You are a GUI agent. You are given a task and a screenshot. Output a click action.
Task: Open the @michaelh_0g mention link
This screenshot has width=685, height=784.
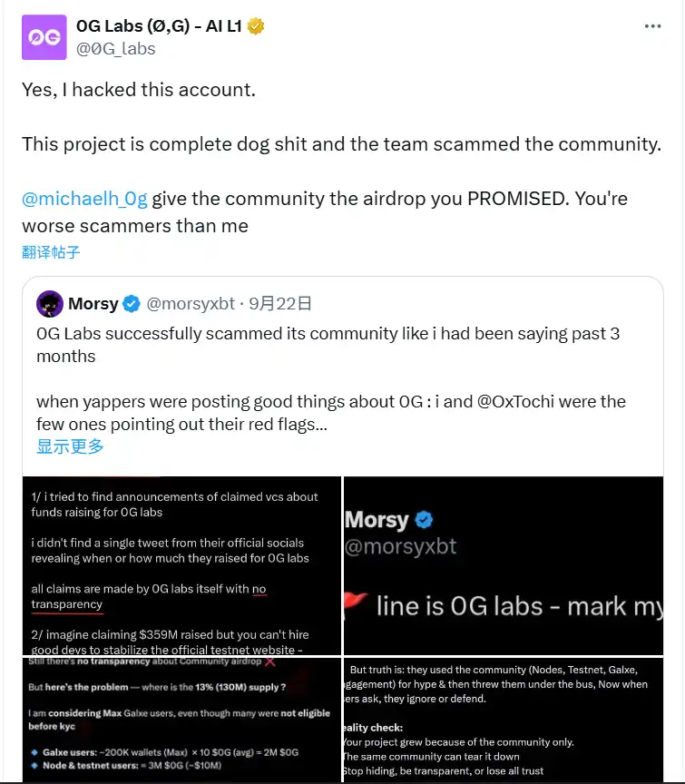[84, 199]
